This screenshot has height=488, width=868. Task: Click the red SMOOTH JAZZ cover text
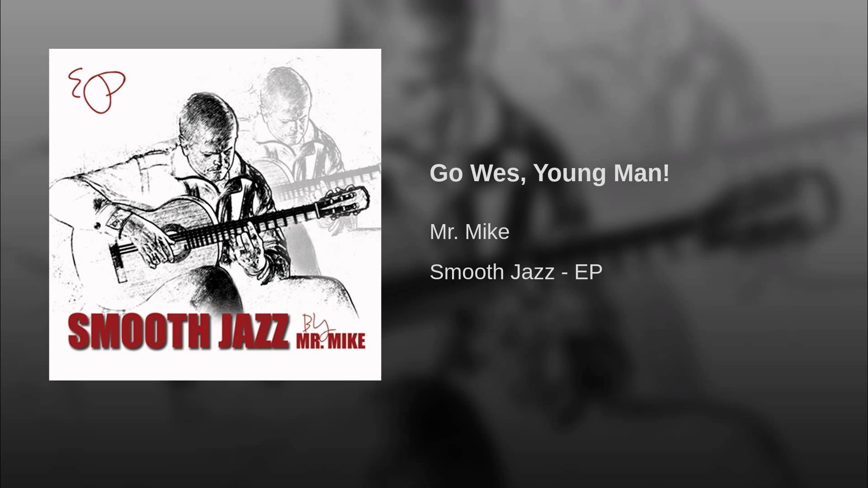(x=178, y=331)
